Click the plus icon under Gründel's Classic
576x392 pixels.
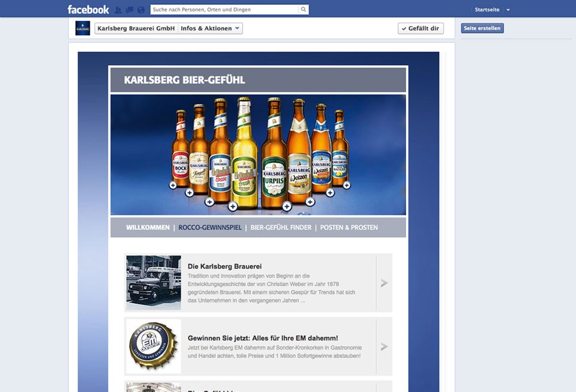[209, 202]
